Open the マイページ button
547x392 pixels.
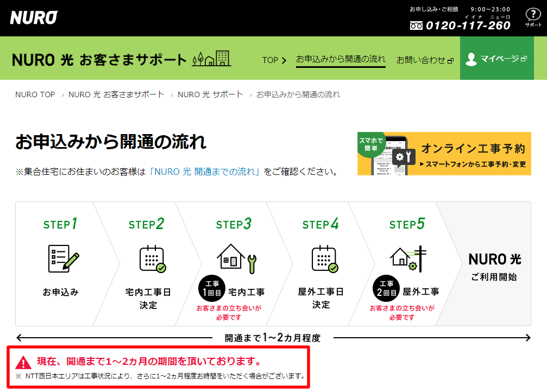pyautogui.click(x=497, y=58)
